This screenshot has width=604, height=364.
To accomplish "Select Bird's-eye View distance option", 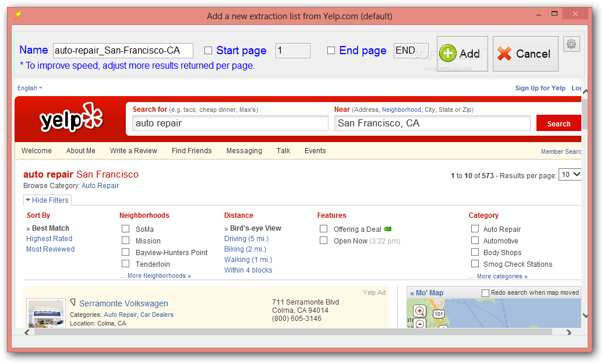I will (255, 228).
